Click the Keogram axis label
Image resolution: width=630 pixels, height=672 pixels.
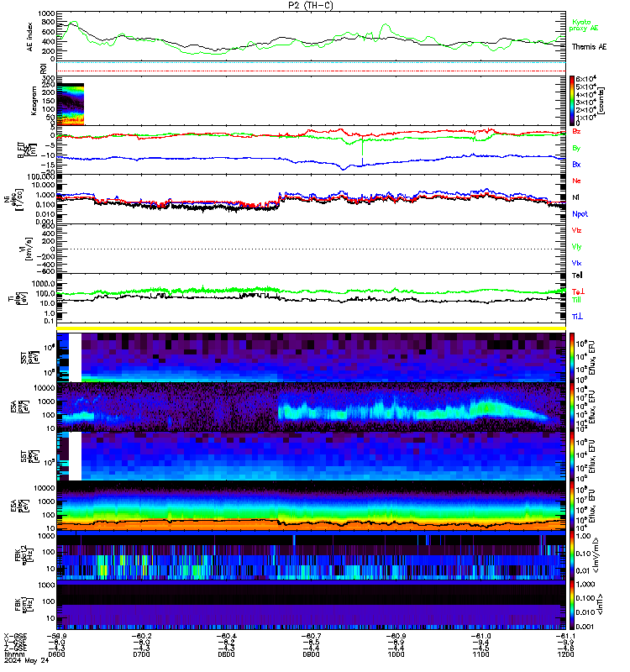click(33, 101)
